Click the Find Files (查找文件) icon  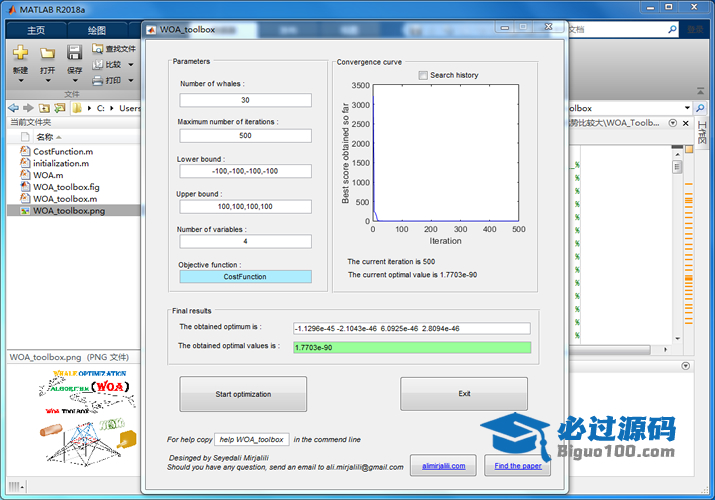click(97, 48)
